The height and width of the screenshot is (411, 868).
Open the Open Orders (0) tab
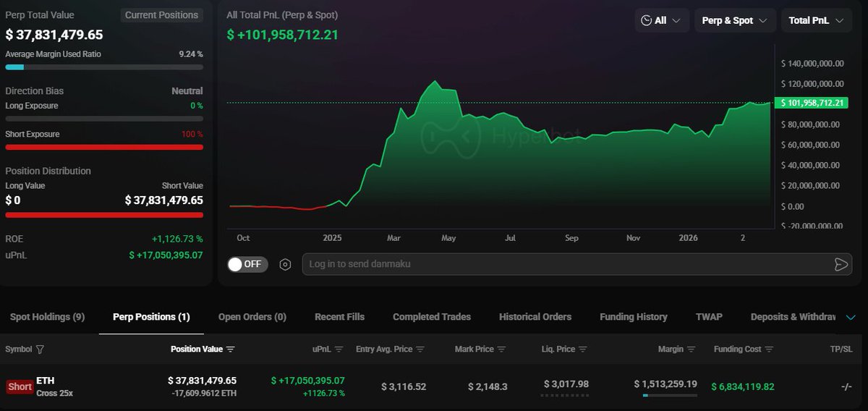[x=252, y=317]
